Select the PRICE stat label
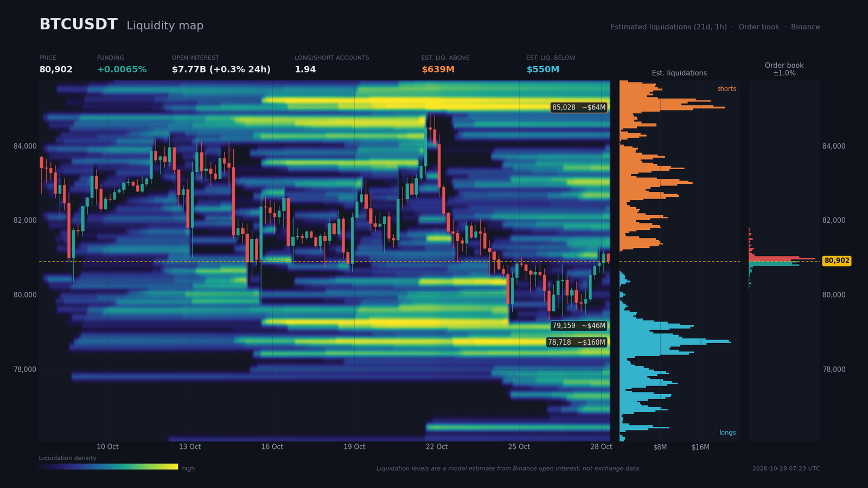This screenshot has height=488, width=868. pyautogui.click(x=48, y=58)
